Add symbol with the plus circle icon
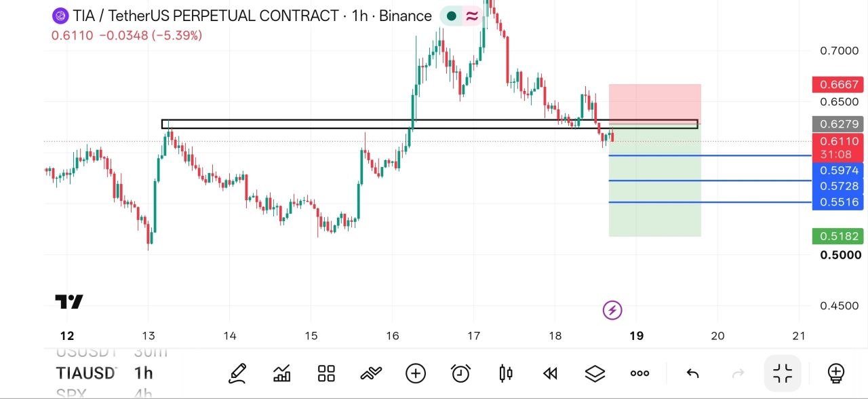The height and width of the screenshot is (399, 868). 416,373
